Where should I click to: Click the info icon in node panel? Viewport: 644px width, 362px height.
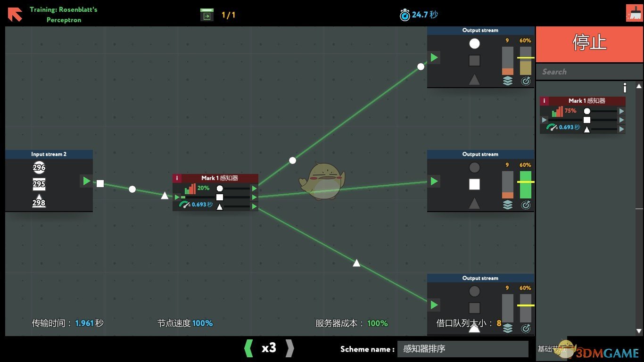tap(625, 88)
